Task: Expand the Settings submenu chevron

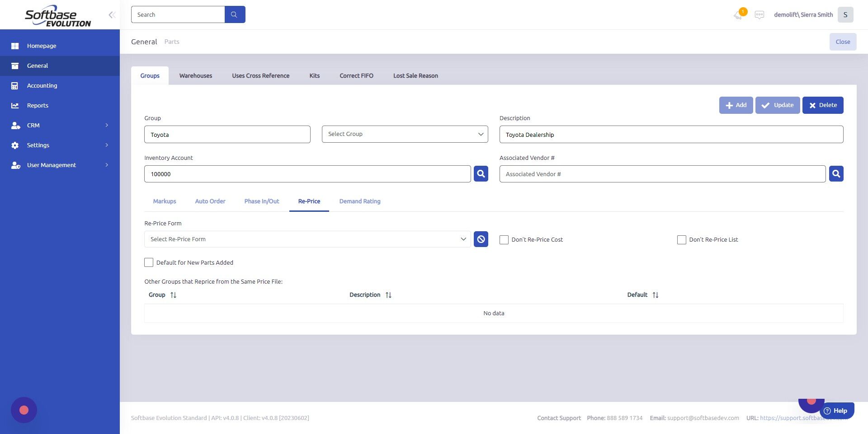Action: (x=107, y=145)
